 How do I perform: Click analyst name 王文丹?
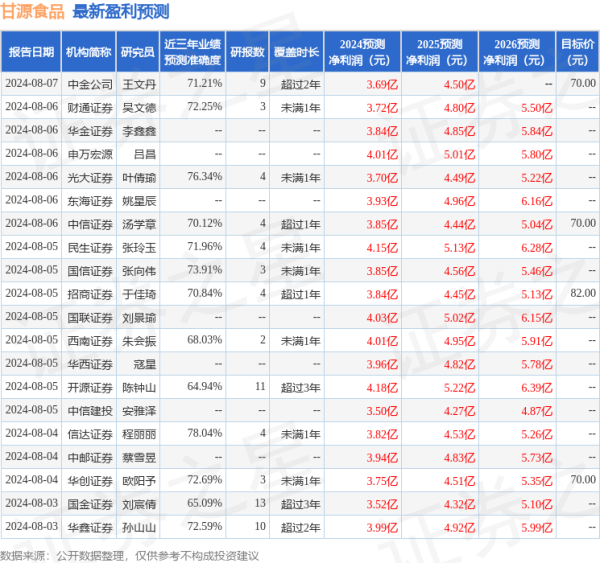[139, 84]
